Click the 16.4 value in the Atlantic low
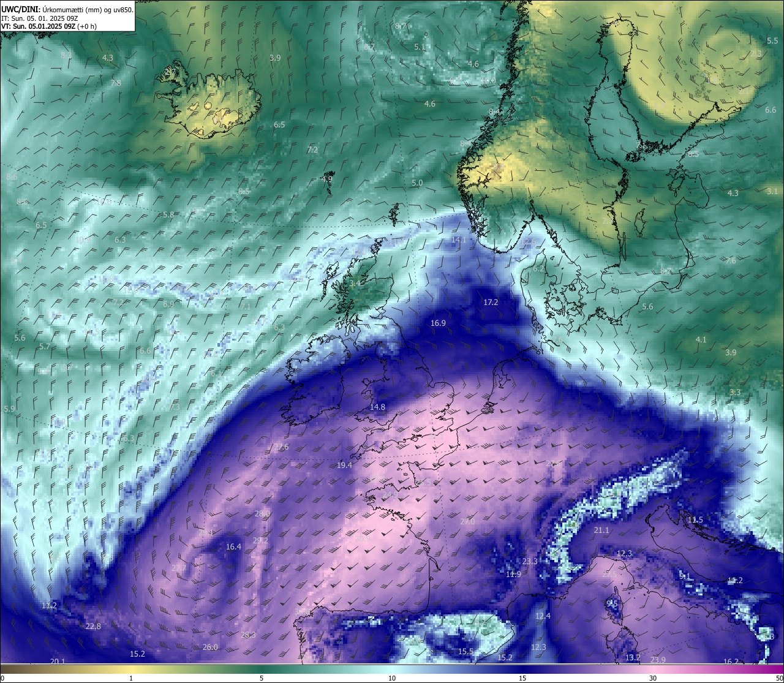The image size is (784, 683). point(233,546)
